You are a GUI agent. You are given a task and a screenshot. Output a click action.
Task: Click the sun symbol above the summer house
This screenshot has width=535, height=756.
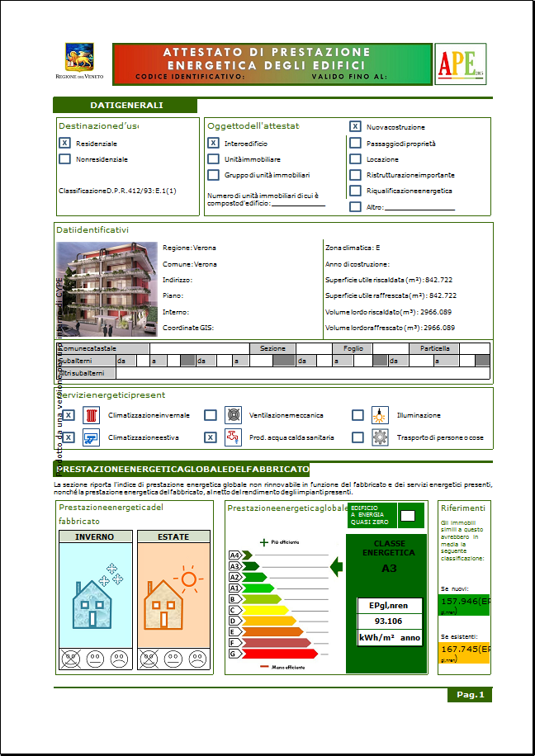click(x=188, y=579)
